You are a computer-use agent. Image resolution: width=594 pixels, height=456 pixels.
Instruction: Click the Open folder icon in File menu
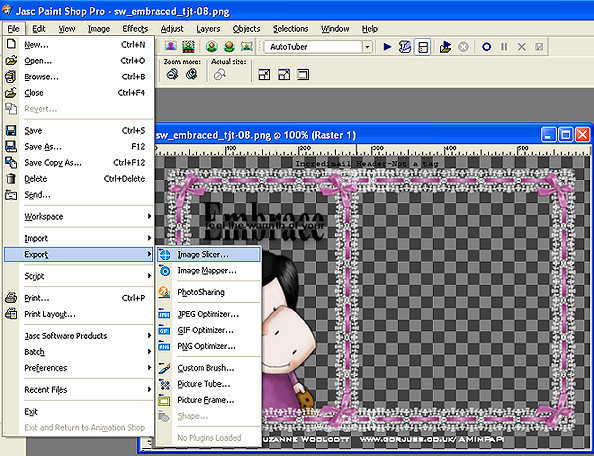tap(11, 60)
